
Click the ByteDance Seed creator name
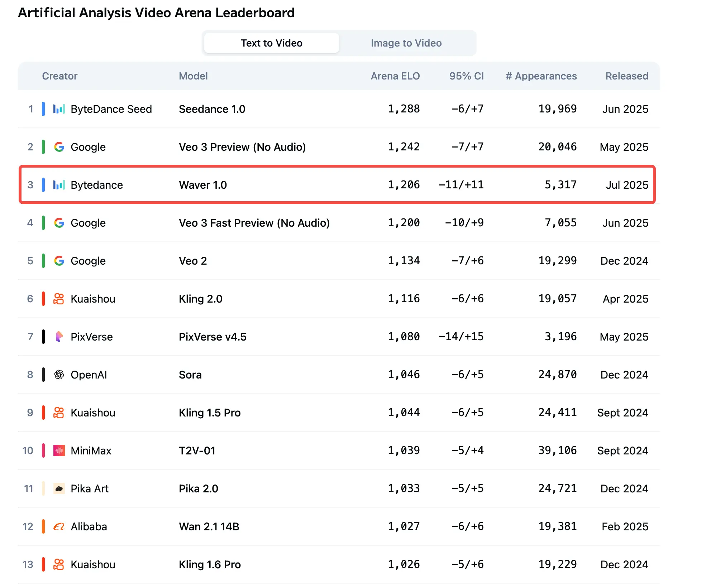pyautogui.click(x=111, y=109)
